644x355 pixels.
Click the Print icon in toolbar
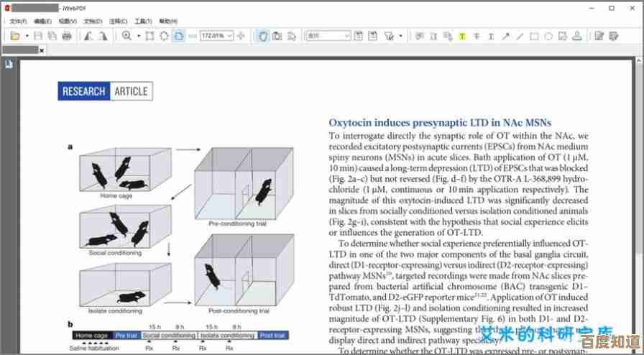pyautogui.click(x=67, y=35)
